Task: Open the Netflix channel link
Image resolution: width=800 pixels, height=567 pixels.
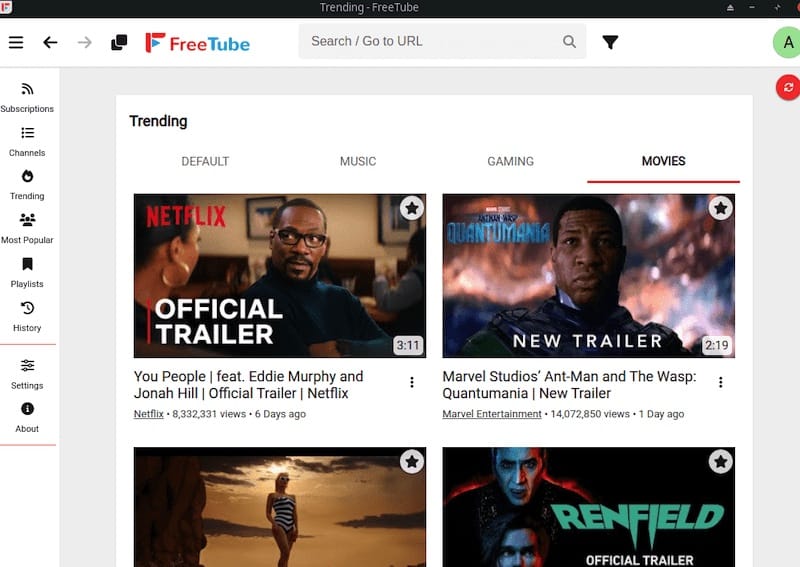Action: [x=148, y=414]
